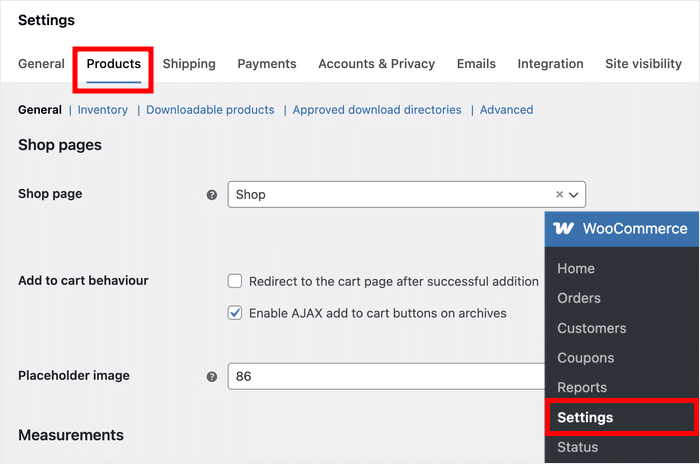The width and height of the screenshot is (700, 464).
Task: Open the Accounts & Privacy tab
Action: (x=376, y=64)
